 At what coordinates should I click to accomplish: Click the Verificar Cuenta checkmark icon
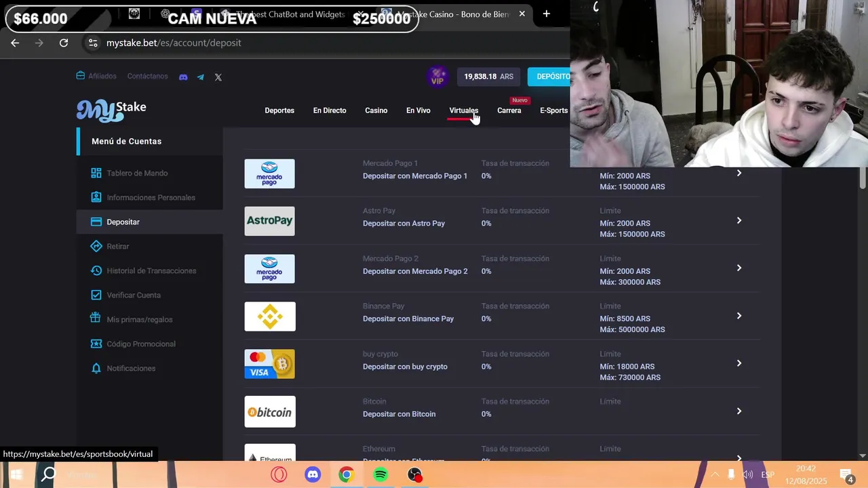click(96, 295)
